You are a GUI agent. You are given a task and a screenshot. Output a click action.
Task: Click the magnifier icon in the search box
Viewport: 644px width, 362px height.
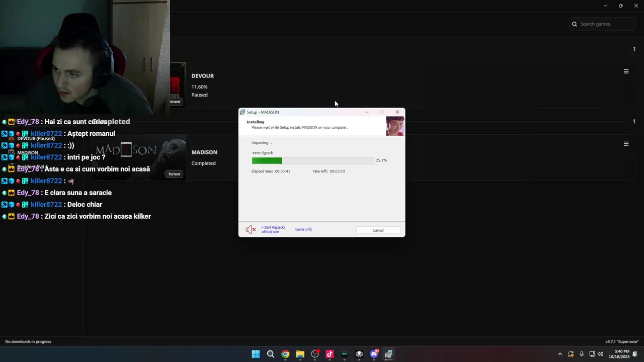575,24
